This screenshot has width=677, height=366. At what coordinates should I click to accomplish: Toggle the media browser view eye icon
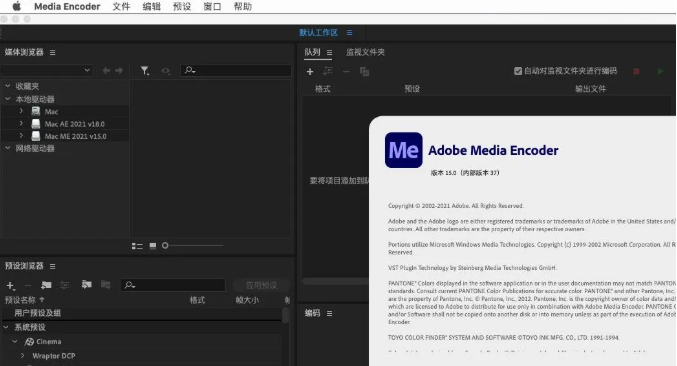pos(165,70)
